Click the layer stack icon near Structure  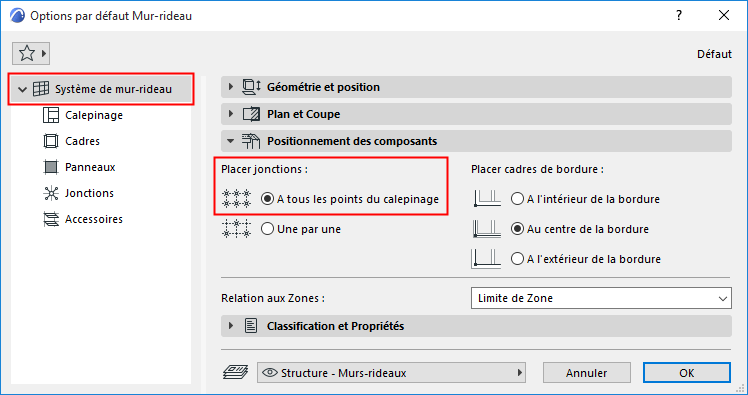236,373
